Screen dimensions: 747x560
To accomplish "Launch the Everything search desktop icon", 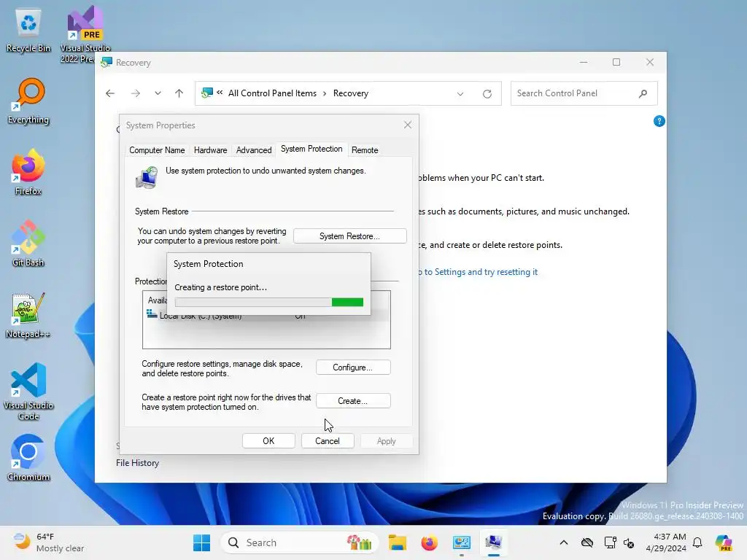I will 28,101.
